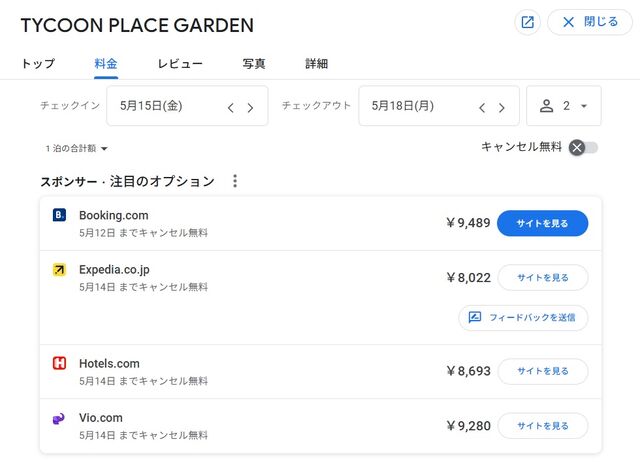Image resolution: width=640 pixels, height=463 pixels.
Task: Click the Hotels.com provider name
Action: point(109,363)
